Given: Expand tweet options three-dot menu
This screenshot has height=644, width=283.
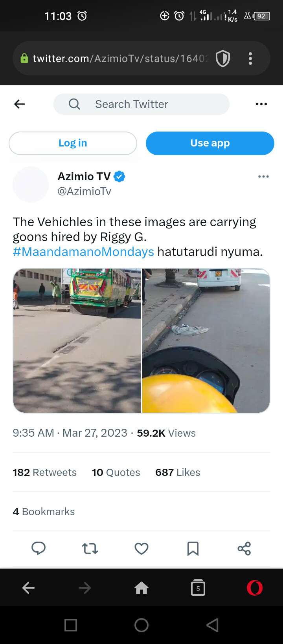Looking at the screenshot, I should point(263,177).
